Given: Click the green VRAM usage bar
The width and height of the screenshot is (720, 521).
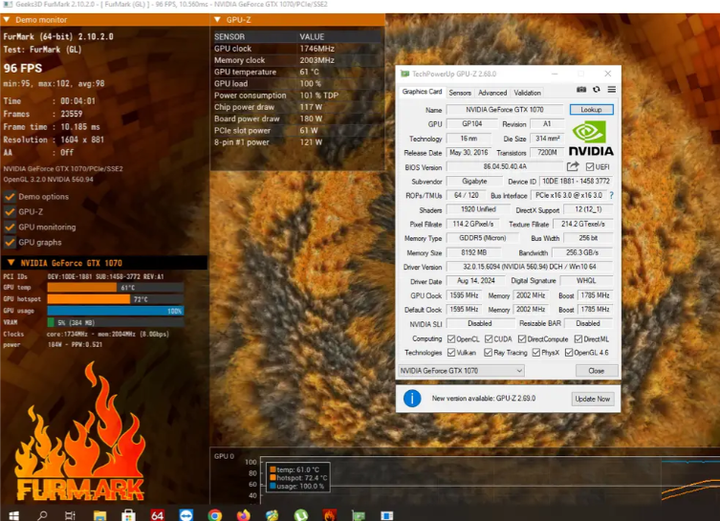Looking at the screenshot, I should (x=51, y=322).
